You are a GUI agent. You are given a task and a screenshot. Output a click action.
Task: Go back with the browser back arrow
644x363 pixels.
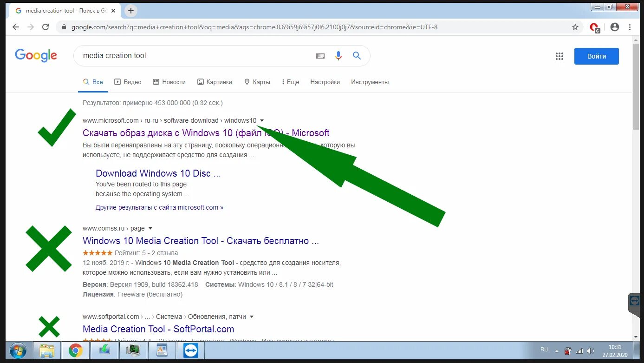pos(16,27)
